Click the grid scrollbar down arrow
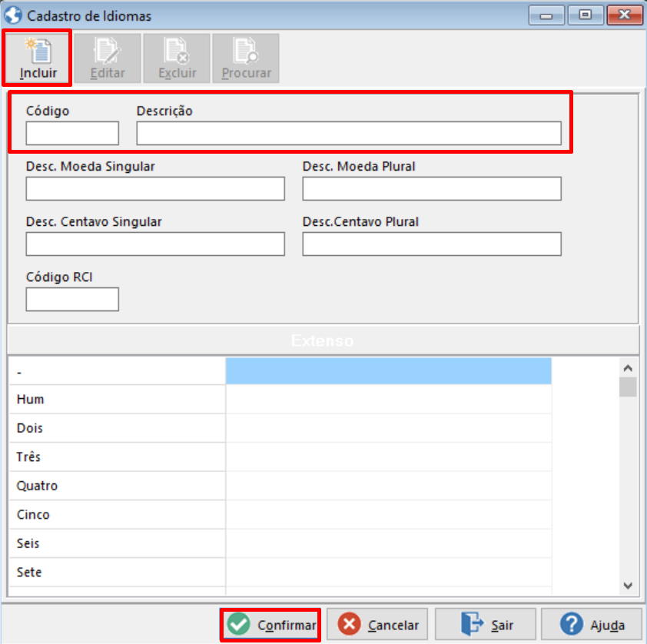The height and width of the screenshot is (644, 647). (628, 586)
